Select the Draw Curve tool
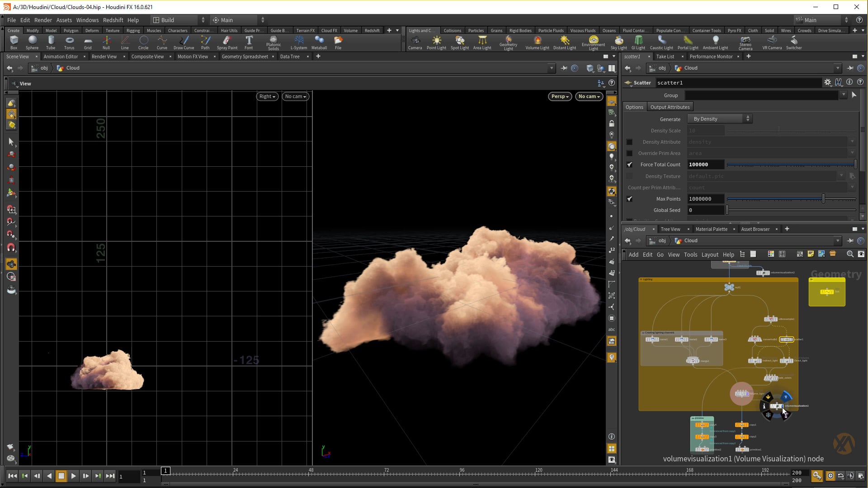Image resolution: width=868 pixels, height=488 pixels. point(184,42)
